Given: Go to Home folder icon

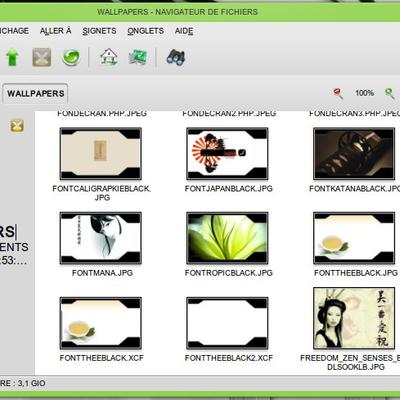Looking at the screenshot, I should point(109,57).
